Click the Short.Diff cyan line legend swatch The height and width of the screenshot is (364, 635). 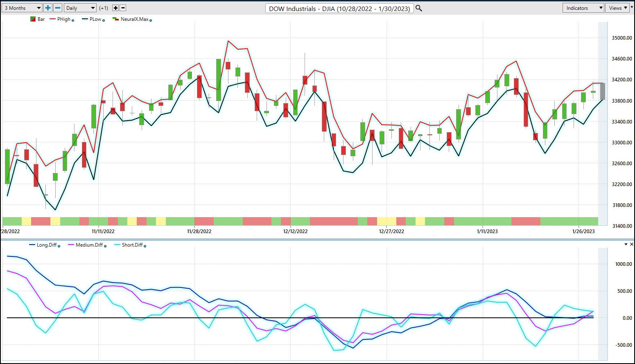click(117, 245)
